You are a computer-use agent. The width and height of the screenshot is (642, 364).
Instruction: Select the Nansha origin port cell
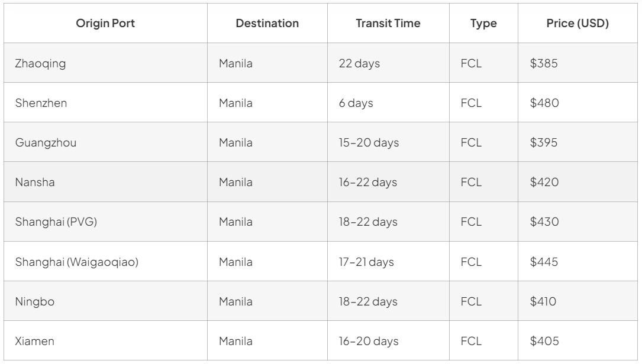(x=35, y=183)
